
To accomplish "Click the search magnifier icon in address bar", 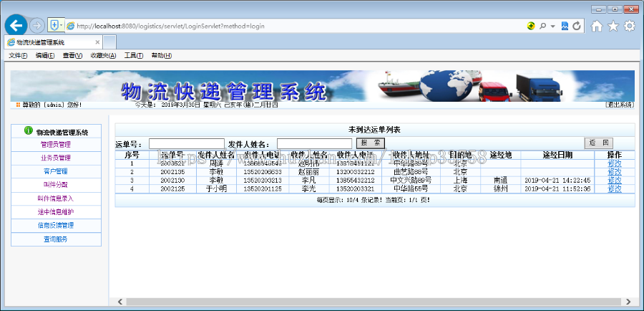I will pyautogui.click(x=542, y=26).
